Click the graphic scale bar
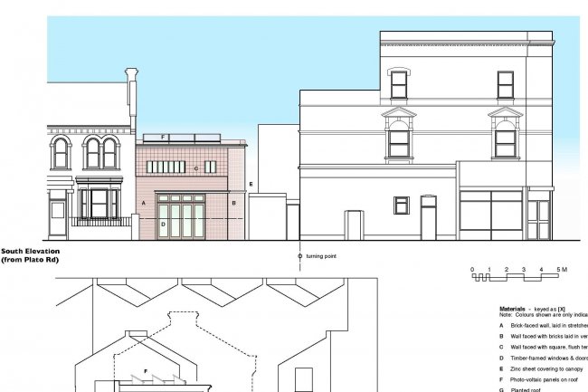588x392 pixels. click(516, 278)
